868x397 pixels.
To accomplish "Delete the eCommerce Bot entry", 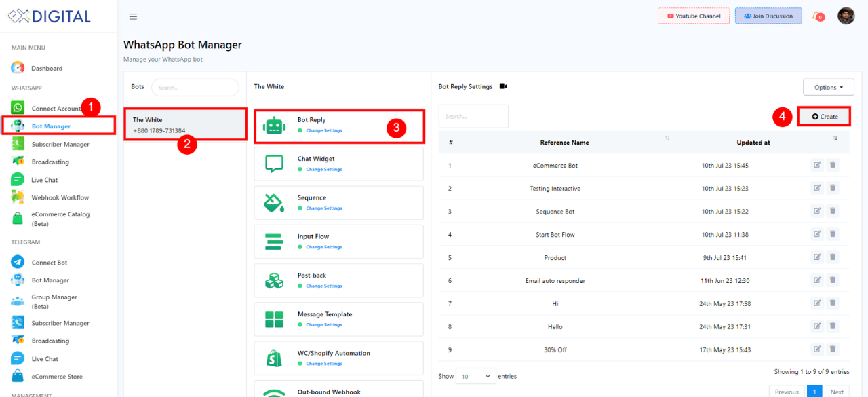I will [x=833, y=165].
